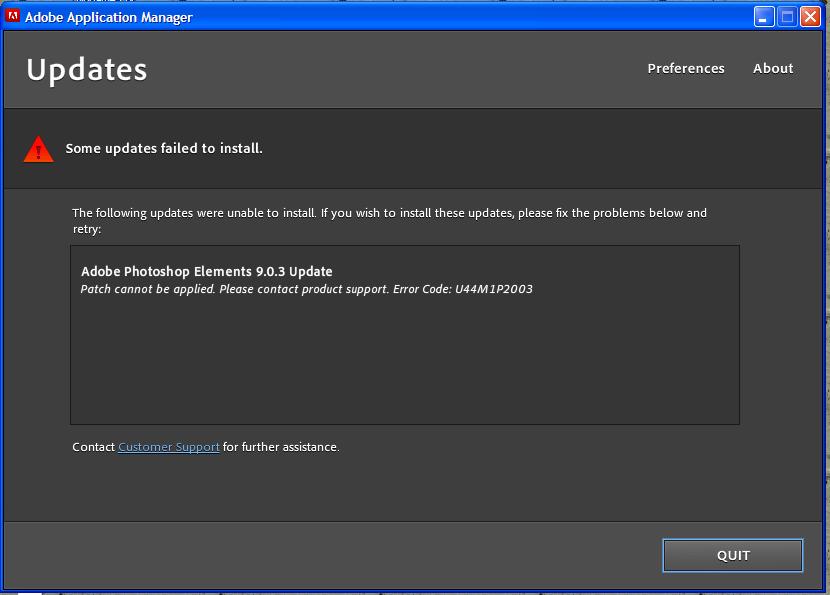Maximize the Adobe Application Manager window
830x595 pixels.
coord(785,16)
